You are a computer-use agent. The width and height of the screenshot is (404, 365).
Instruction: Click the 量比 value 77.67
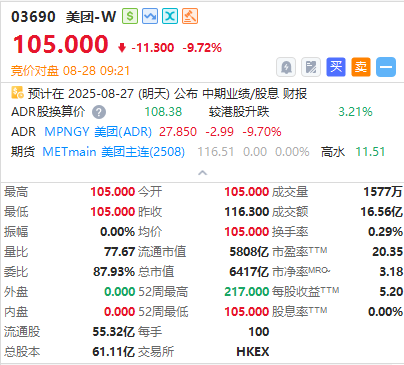119,252
